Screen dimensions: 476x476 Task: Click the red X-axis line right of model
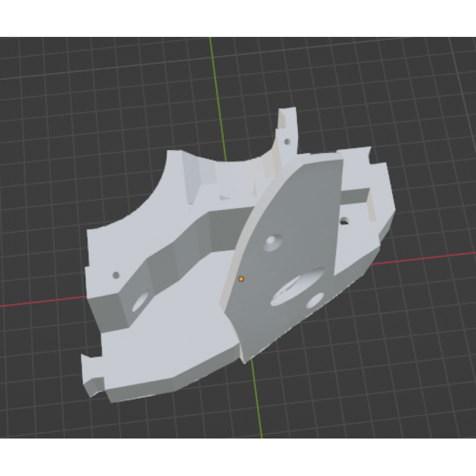click(434, 258)
